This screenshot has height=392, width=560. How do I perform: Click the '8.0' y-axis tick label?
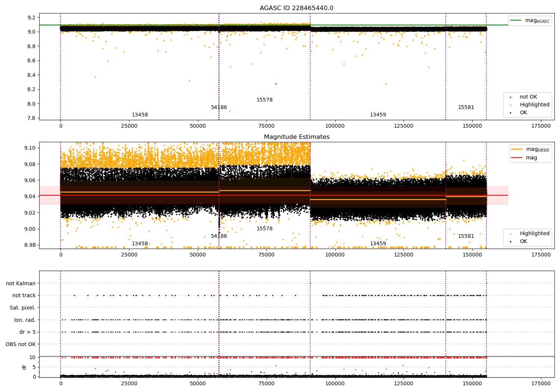(x=31, y=104)
